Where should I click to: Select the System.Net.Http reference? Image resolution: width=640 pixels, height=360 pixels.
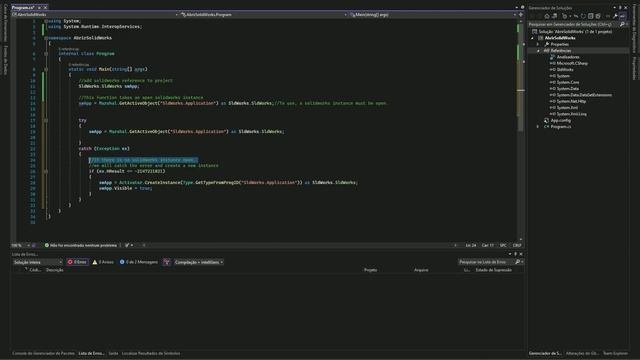click(571, 101)
